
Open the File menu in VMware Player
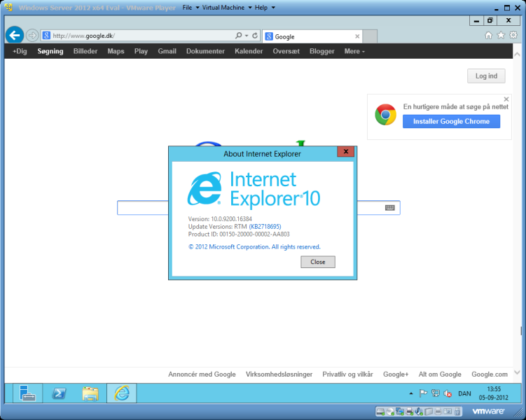[x=187, y=8]
